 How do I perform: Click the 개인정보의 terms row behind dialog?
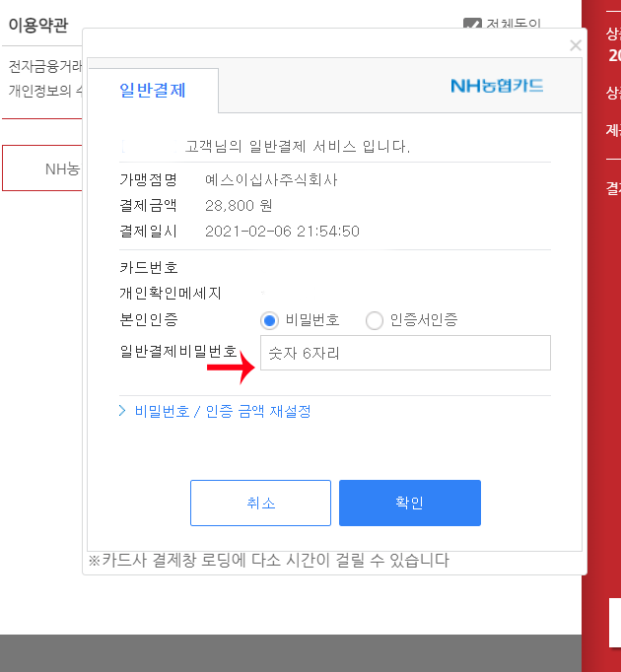45,91
